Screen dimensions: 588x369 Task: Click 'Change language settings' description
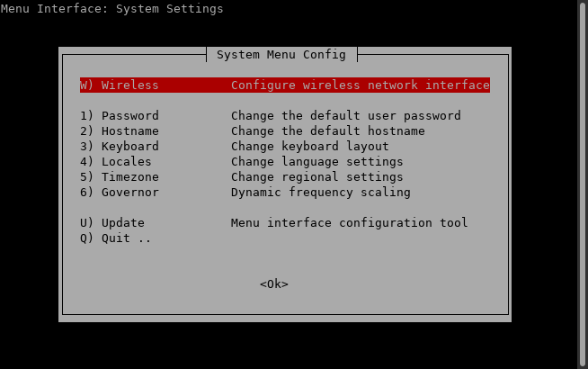(x=316, y=162)
